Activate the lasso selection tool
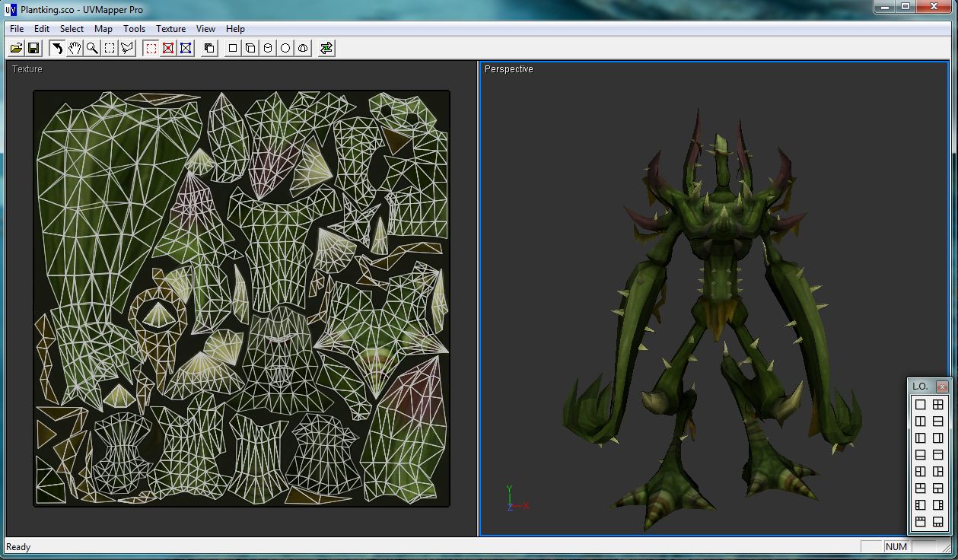 point(127,48)
